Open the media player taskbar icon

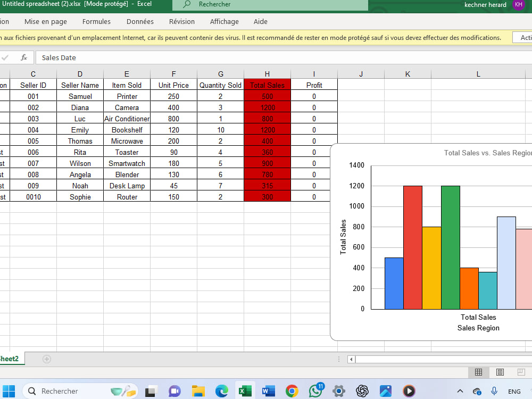tap(409, 391)
